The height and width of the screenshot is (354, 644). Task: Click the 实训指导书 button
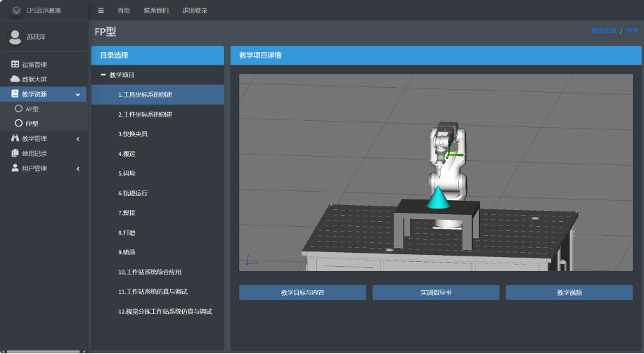coord(436,292)
